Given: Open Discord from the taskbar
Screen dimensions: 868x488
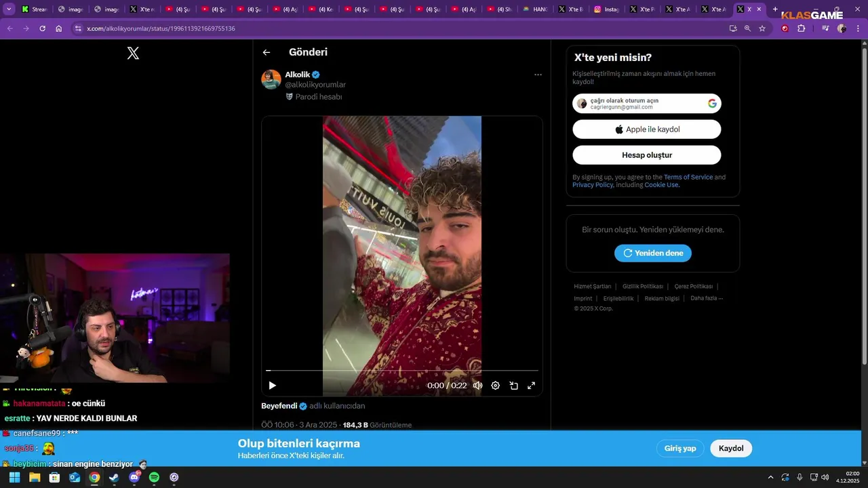Looking at the screenshot, I should point(134,477).
